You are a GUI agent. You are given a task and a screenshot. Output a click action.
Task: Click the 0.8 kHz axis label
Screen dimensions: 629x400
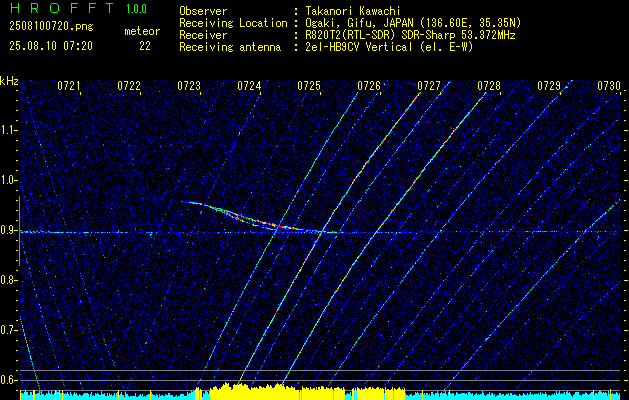(8, 280)
